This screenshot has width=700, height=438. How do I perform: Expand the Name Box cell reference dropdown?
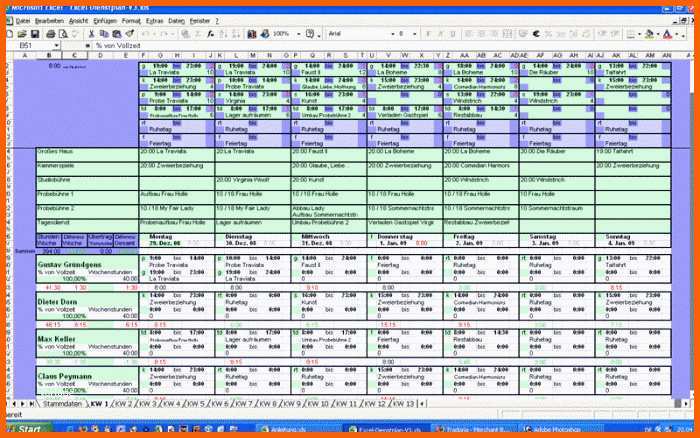56,46
